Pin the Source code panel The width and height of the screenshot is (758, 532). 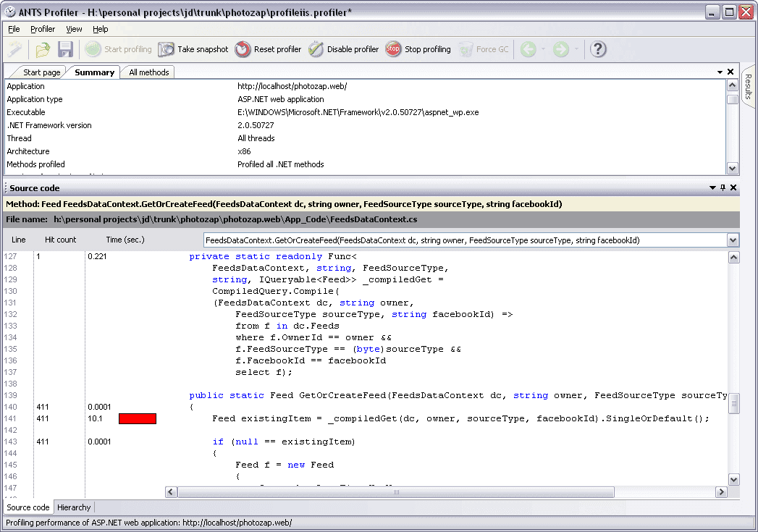[x=723, y=188]
